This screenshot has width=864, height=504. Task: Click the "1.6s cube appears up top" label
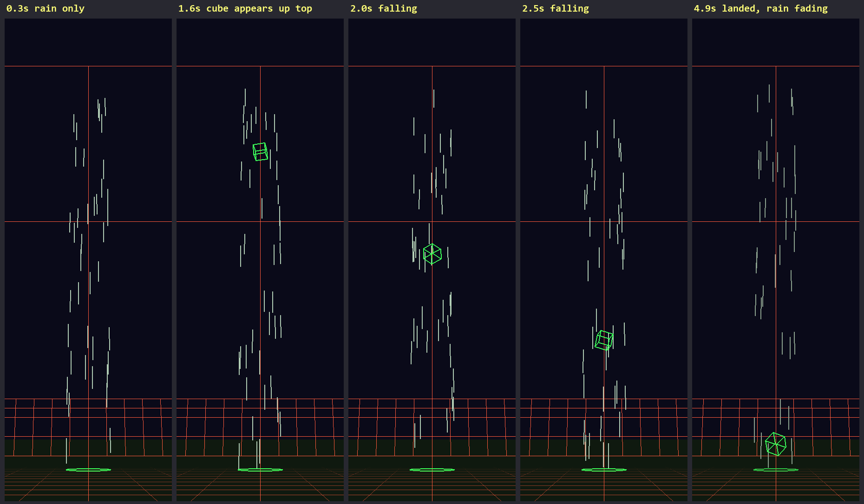[245, 8]
